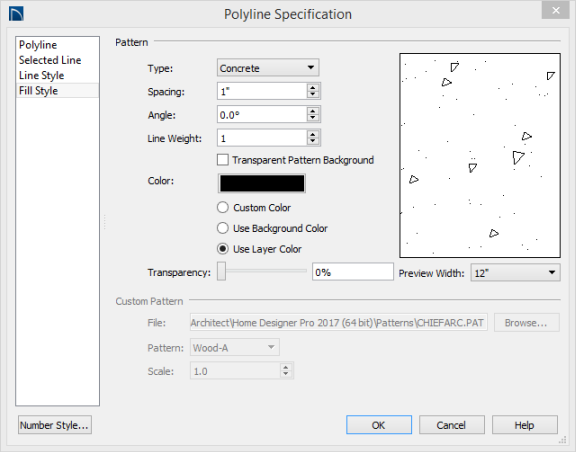The height and width of the screenshot is (452, 576).
Task: Decrease Spacing with the down arrow
Action: 313,94
